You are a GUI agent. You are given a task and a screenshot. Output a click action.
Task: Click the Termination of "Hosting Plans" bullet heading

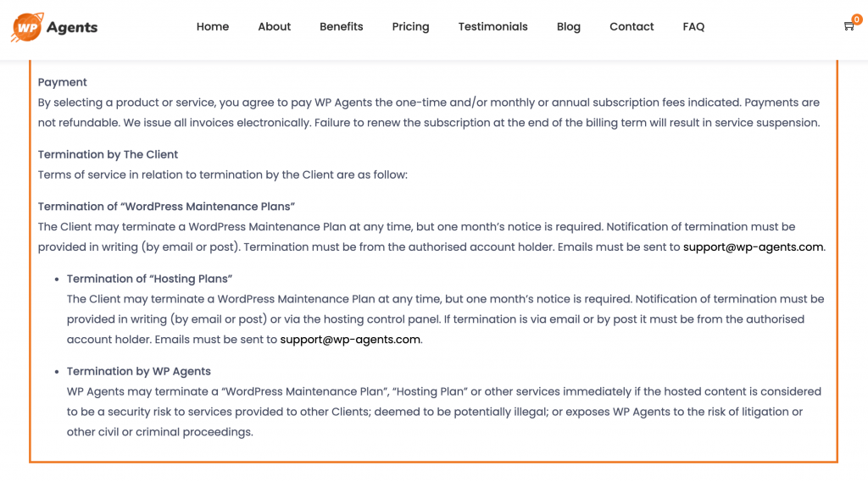point(149,279)
